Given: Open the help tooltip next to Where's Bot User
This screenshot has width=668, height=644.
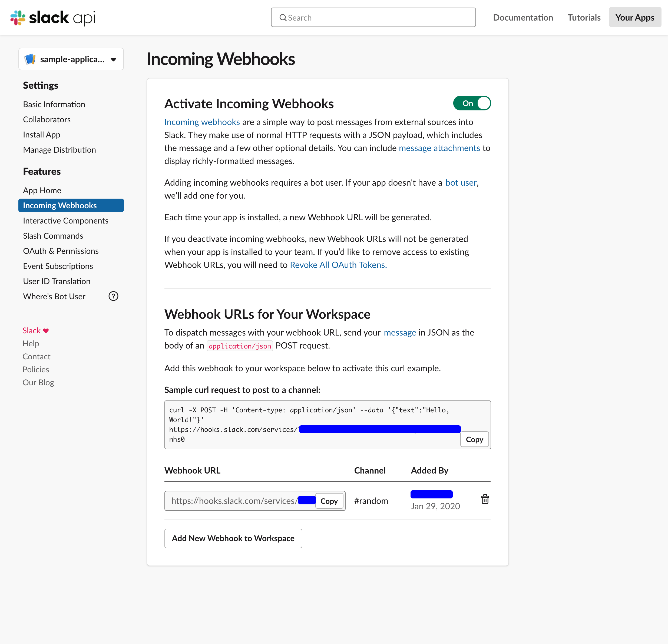Looking at the screenshot, I should point(113,296).
